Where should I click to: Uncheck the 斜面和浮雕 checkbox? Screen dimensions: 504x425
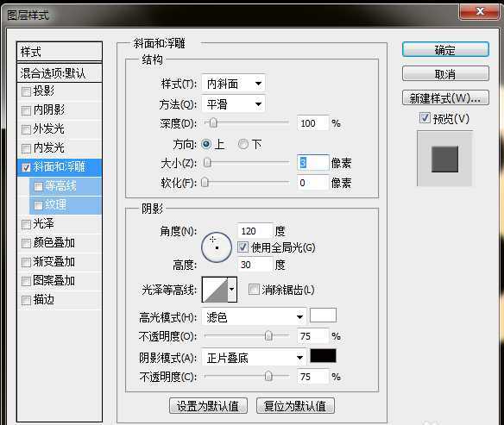[x=26, y=167]
